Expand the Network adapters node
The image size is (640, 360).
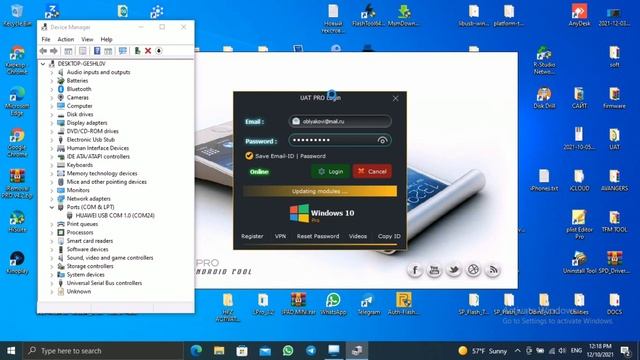[52, 199]
